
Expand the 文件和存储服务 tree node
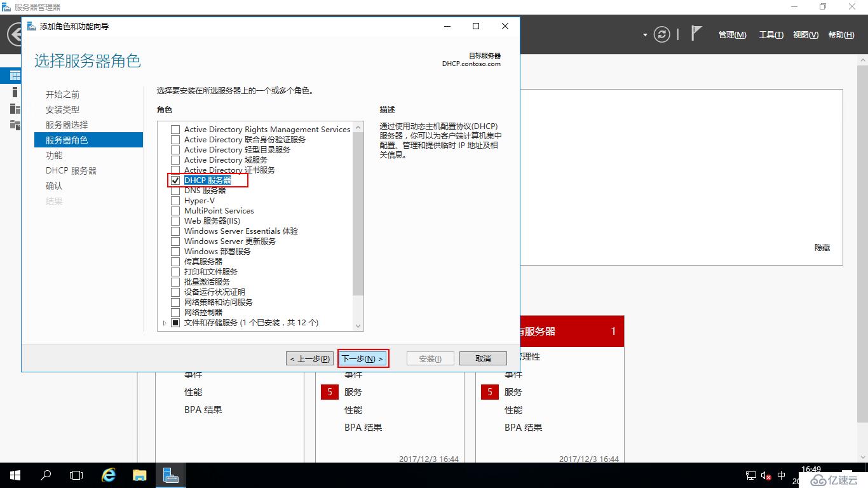tap(165, 323)
